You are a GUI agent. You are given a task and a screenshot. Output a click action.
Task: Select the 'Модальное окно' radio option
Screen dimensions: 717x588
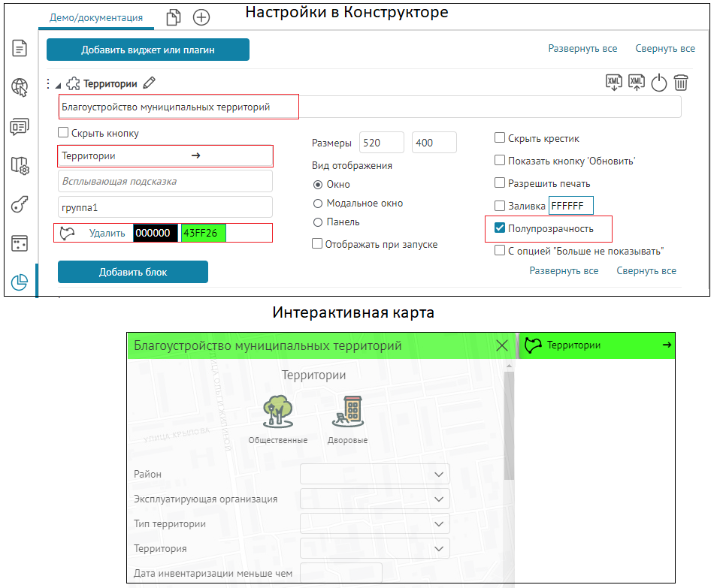[318, 204]
